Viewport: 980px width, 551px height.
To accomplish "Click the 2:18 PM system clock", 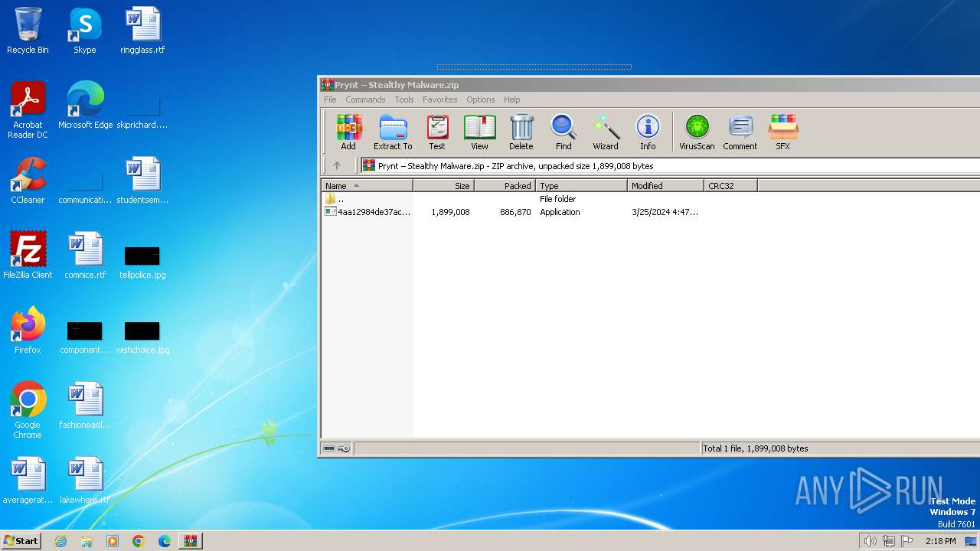I will coord(941,541).
